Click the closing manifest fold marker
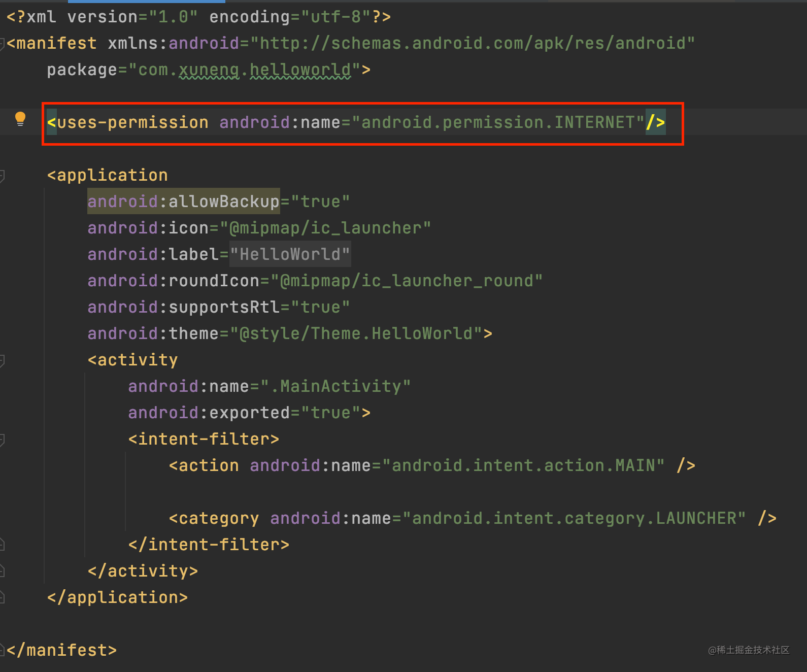Viewport: 807px width, 672px height. [2, 651]
